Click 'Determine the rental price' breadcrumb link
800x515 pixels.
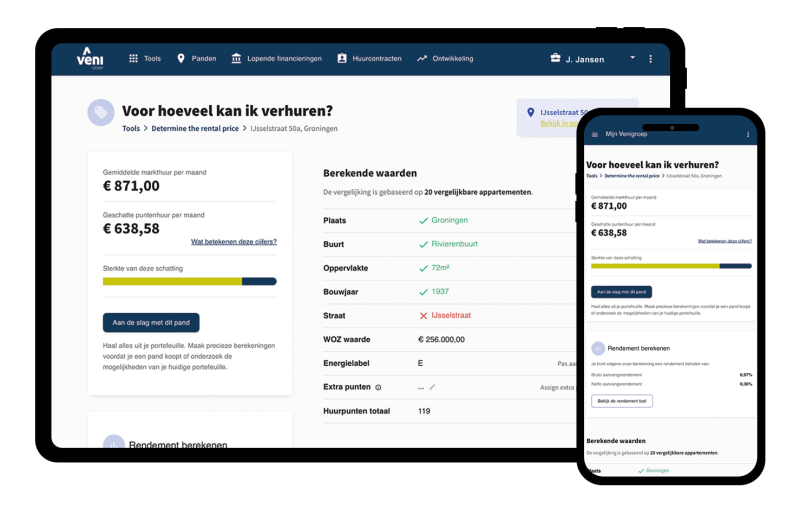(x=195, y=129)
